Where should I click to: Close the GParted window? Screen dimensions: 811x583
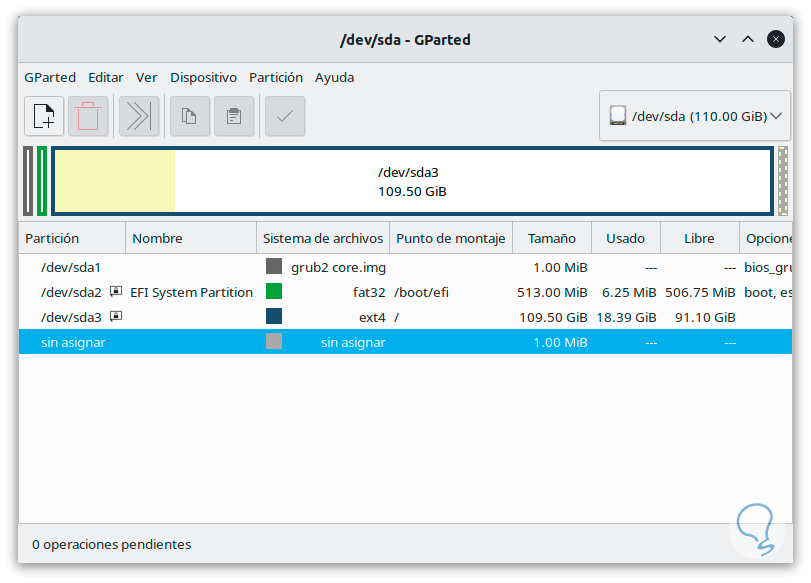776,39
